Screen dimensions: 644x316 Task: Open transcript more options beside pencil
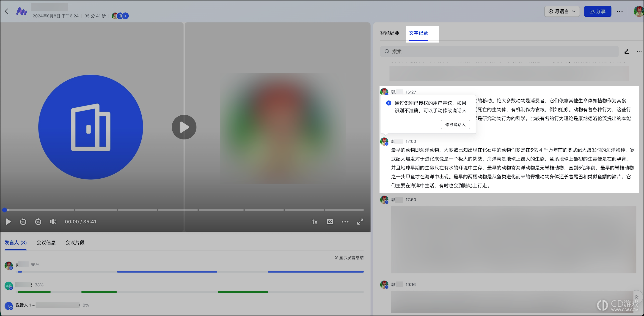point(639,51)
